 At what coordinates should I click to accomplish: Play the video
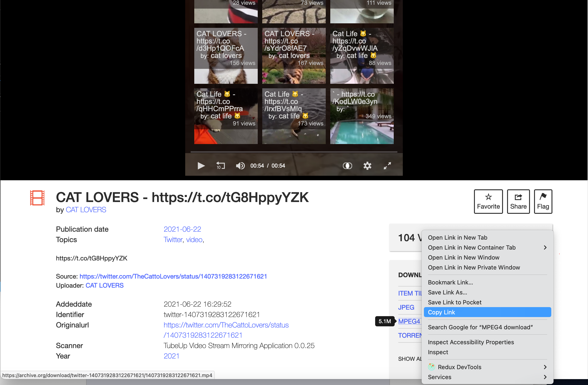tap(201, 166)
